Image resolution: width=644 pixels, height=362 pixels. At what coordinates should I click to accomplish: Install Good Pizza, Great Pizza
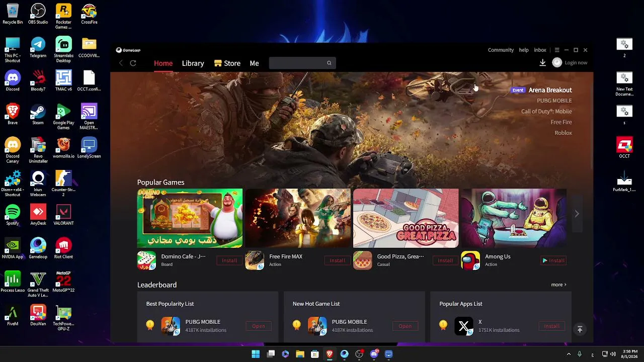445,260
